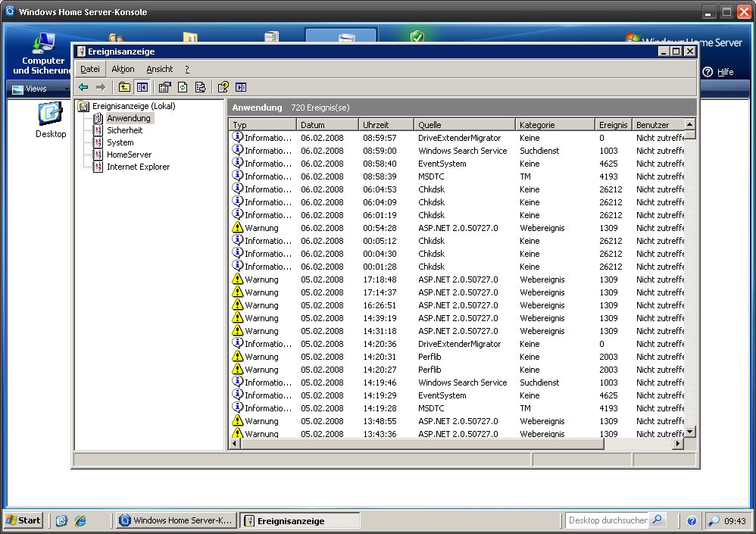This screenshot has height=534, width=756.
Task: Click the info icon of the 08:58:40 EventSystem row
Action: coord(237,164)
